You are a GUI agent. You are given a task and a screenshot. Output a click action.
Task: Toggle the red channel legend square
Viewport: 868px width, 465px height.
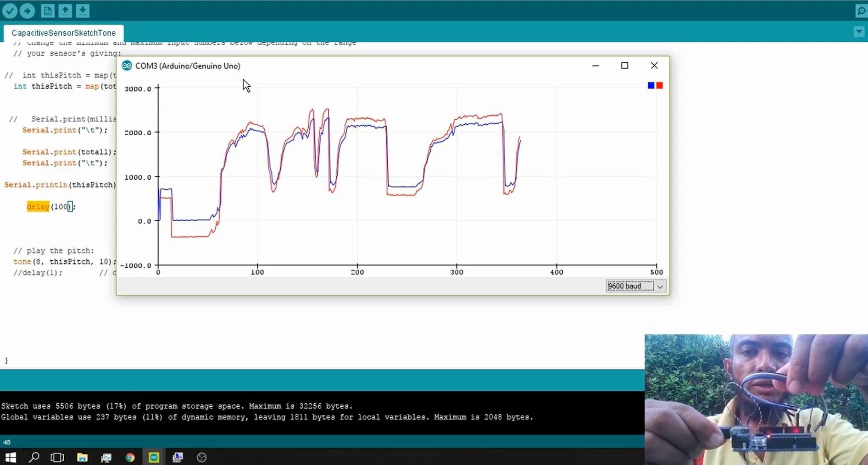[x=660, y=85]
